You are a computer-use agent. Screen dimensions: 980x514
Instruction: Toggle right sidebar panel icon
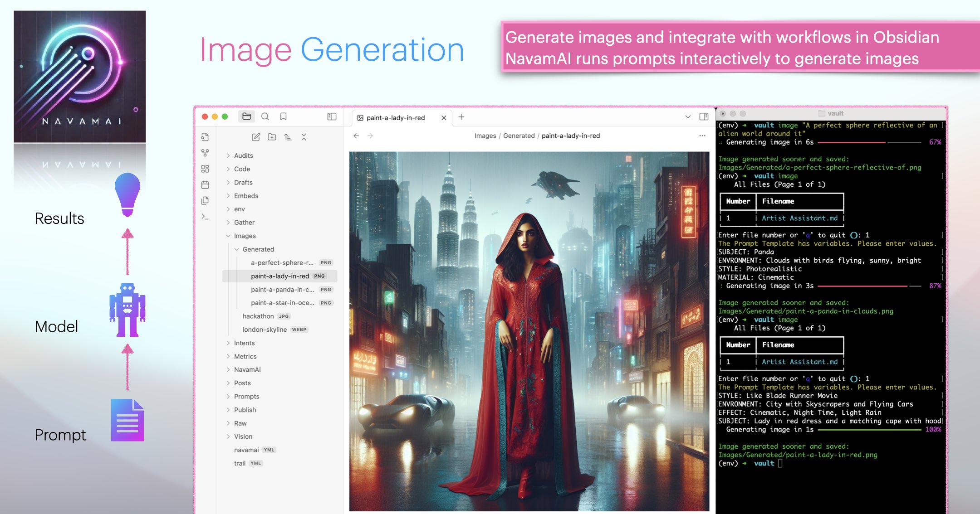pyautogui.click(x=704, y=116)
